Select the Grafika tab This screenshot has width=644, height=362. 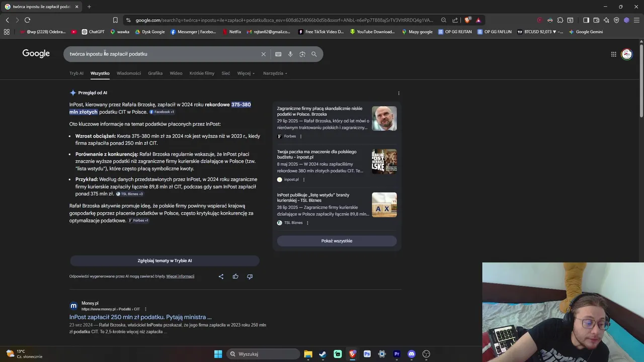pyautogui.click(x=155, y=73)
